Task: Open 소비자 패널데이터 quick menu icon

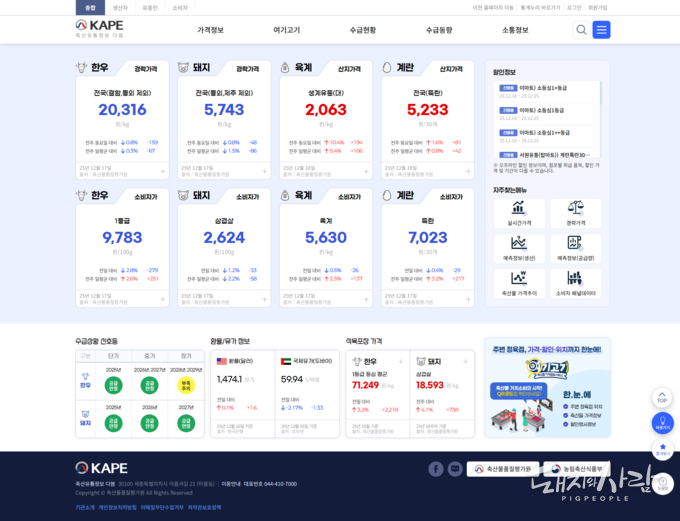Action: pos(575,281)
